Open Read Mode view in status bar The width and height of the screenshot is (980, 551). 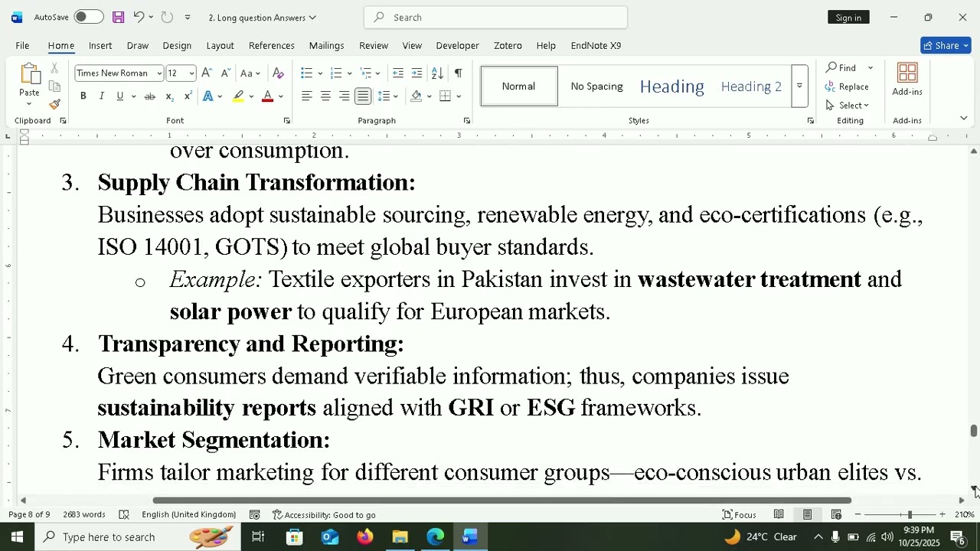[x=779, y=514]
